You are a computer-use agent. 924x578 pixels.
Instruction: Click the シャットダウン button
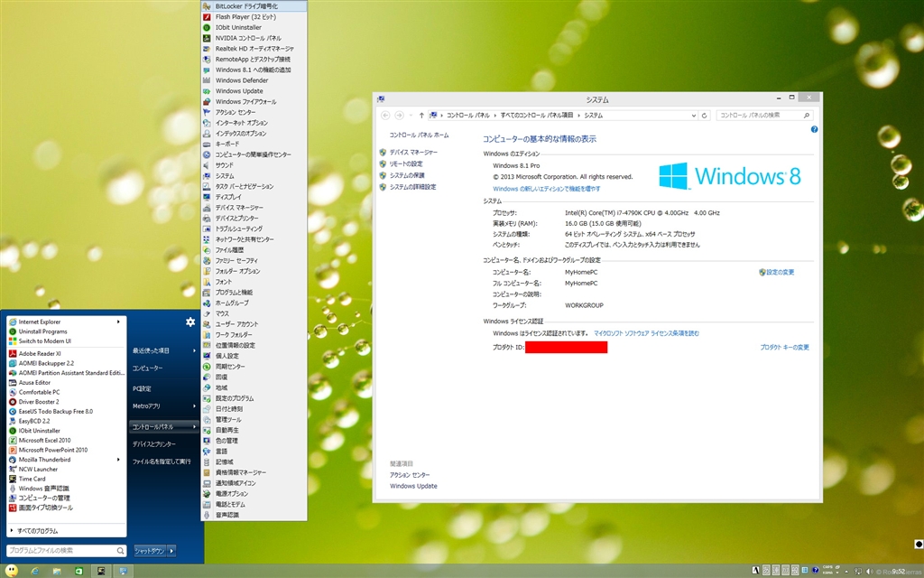pyautogui.click(x=151, y=551)
